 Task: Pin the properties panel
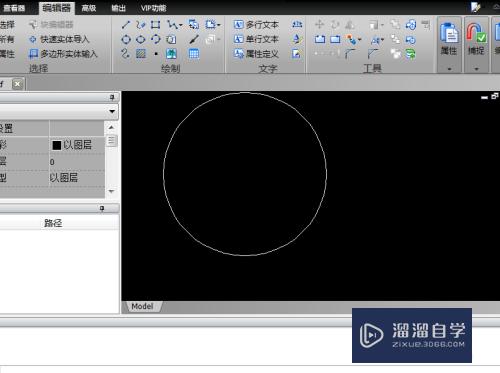(112, 97)
